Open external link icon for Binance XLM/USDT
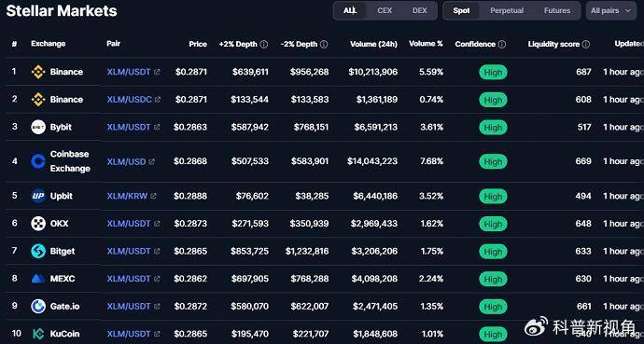 pyautogui.click(x=157, y=72)
